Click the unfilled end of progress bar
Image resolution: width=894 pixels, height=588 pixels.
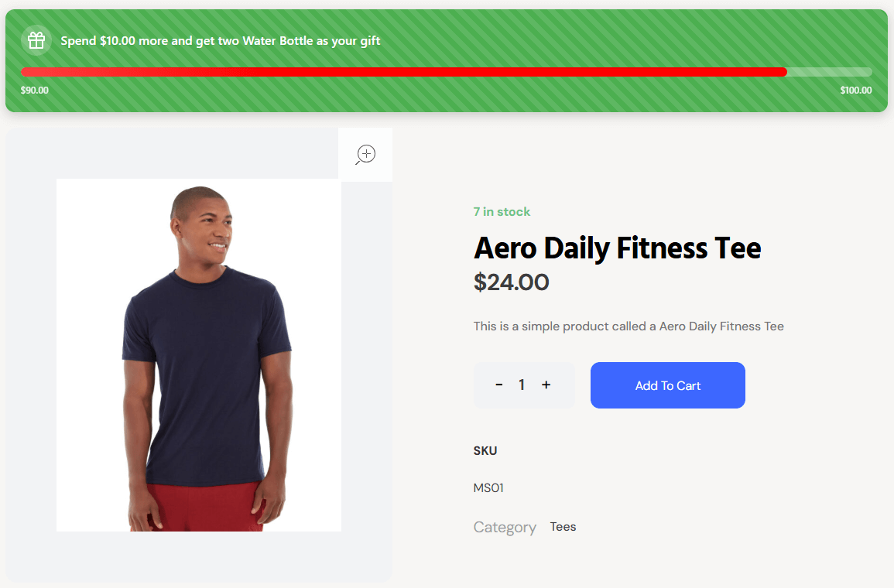pos(830,72)
